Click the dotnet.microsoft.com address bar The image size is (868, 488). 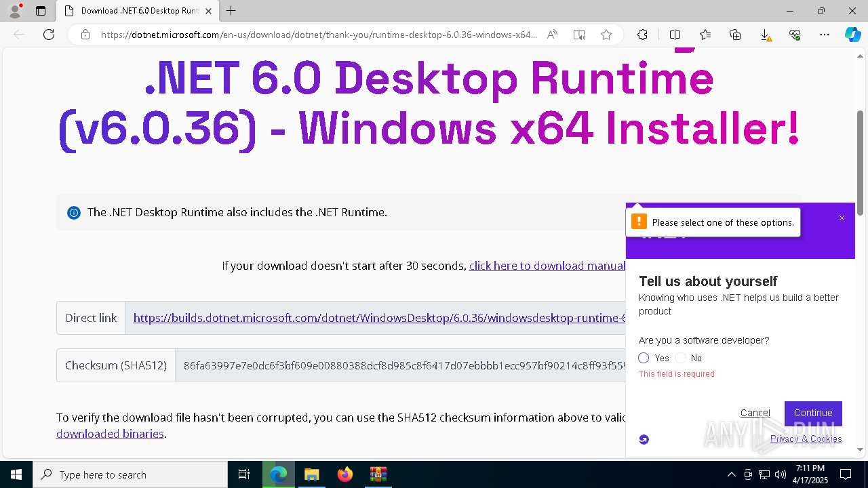[319, 35]
